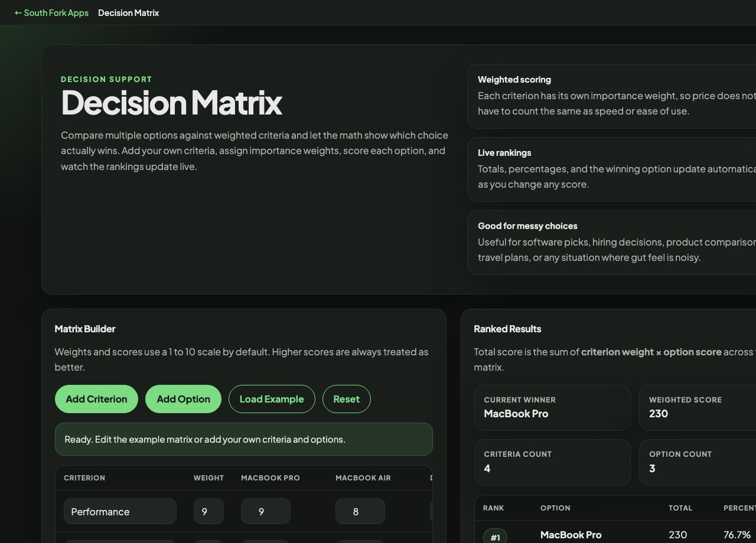Screen dimensions: 756x543
Task: Edit the Performance criterion name field
Action: [120, 511]
